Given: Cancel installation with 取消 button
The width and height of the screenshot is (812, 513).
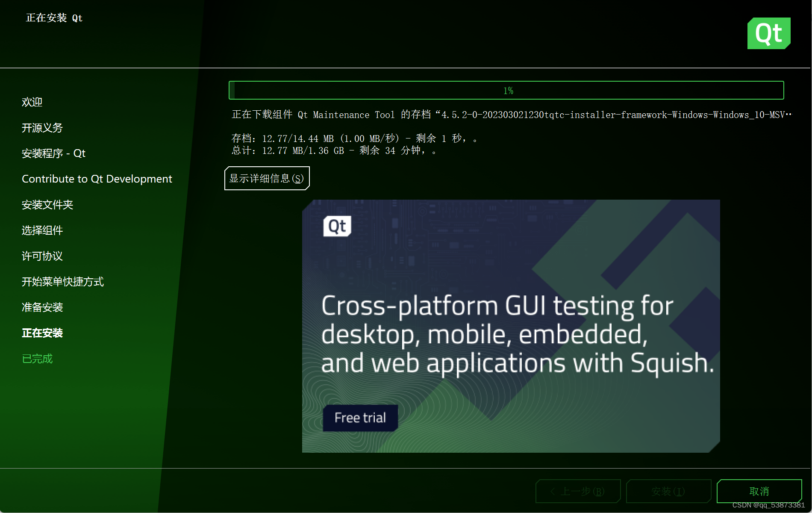Looking at the screenshot, I should click(759, 491).
